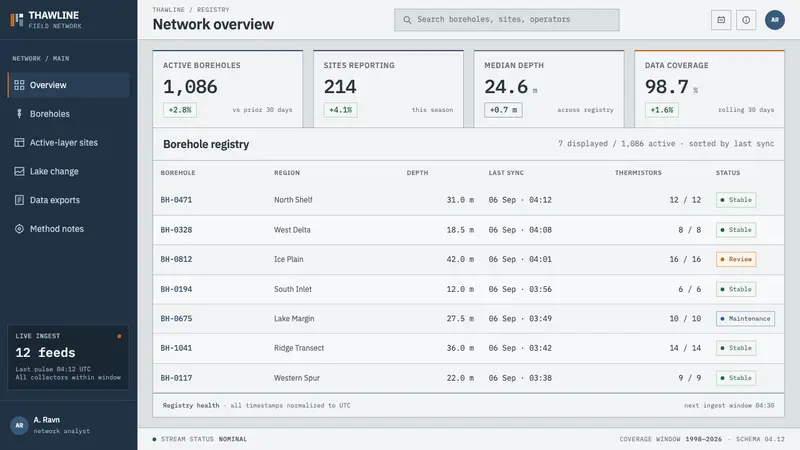Click the +4.1% change badge
800x450 pixels.
340,110
